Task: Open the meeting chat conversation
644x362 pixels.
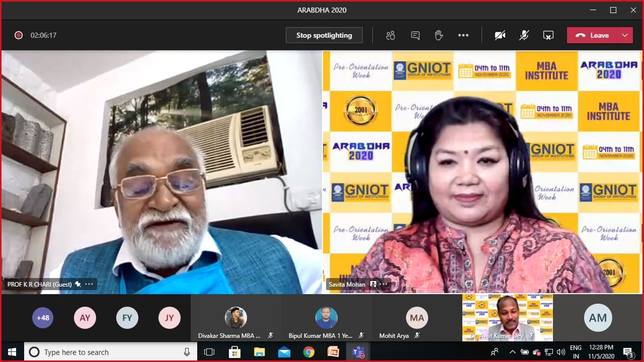Action: tap(415, 35)
